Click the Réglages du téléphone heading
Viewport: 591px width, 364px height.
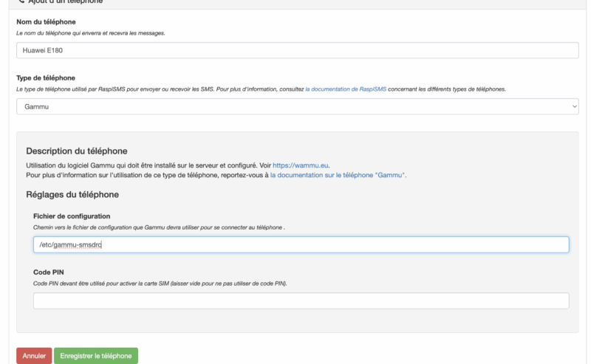click(72, 195)
